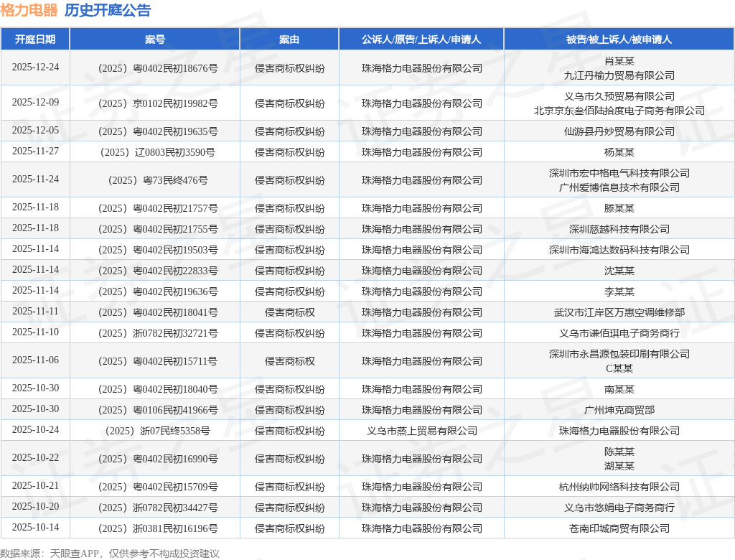Click defendant 义乌市谦佰琪电子商务商行

click(x=619, y=333)
